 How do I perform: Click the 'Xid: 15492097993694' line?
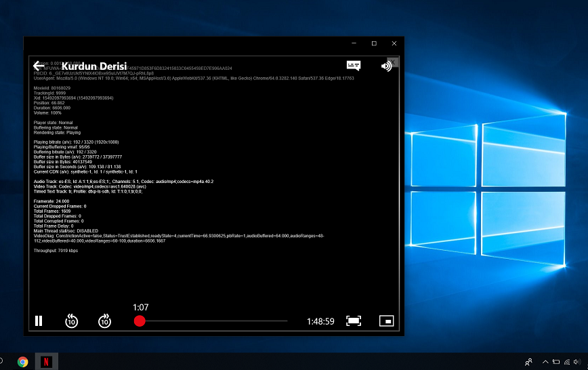point(73,98)
